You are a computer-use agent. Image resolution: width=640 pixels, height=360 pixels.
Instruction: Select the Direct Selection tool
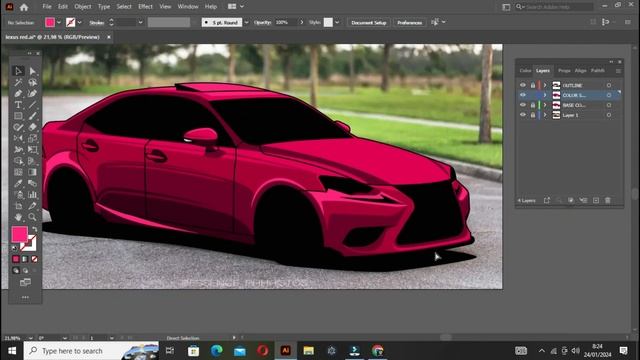tap(33, 71)
